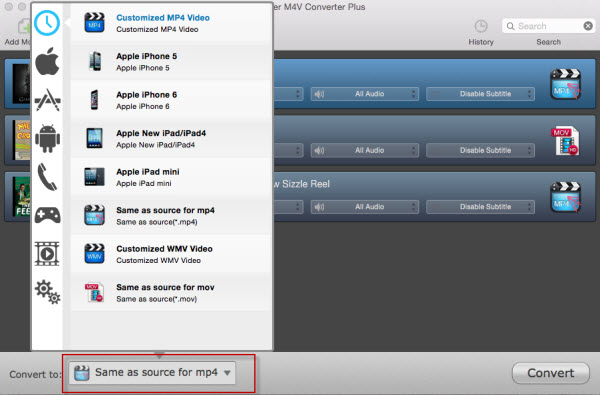Click the Customized MP4 clapperboard icon
This screenshot has height=395, width=600.
click(x=95, y=23)
